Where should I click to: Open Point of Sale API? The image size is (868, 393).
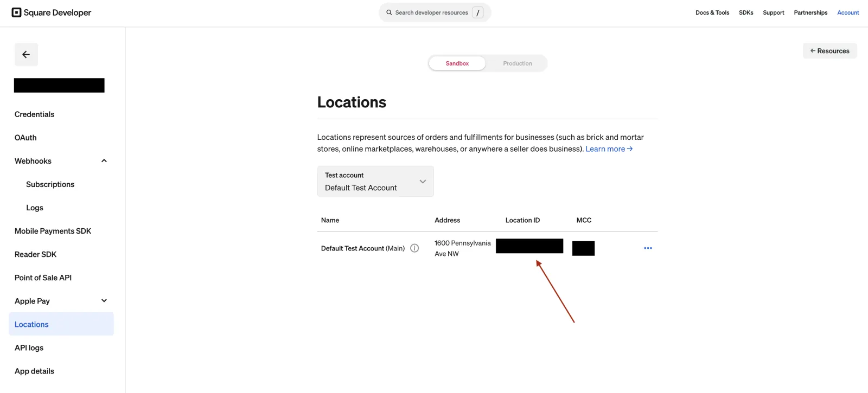coord(43,278)
